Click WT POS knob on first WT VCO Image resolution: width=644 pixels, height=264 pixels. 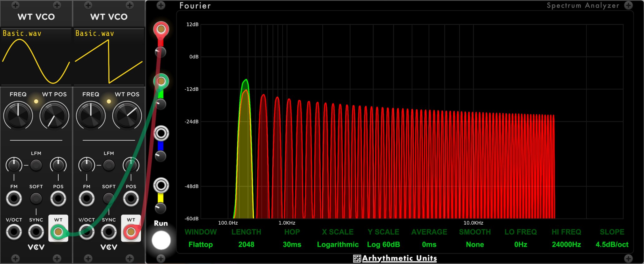(x=54, y=116)
